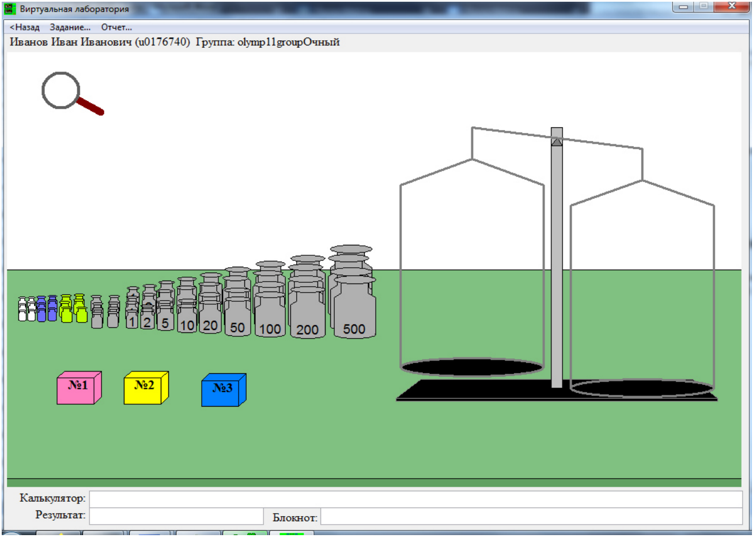The width and height of the screenshot is (756, 538).
Task: Go back via the <Назад menu
Action: pyautogui.click(x=25, y=27)
